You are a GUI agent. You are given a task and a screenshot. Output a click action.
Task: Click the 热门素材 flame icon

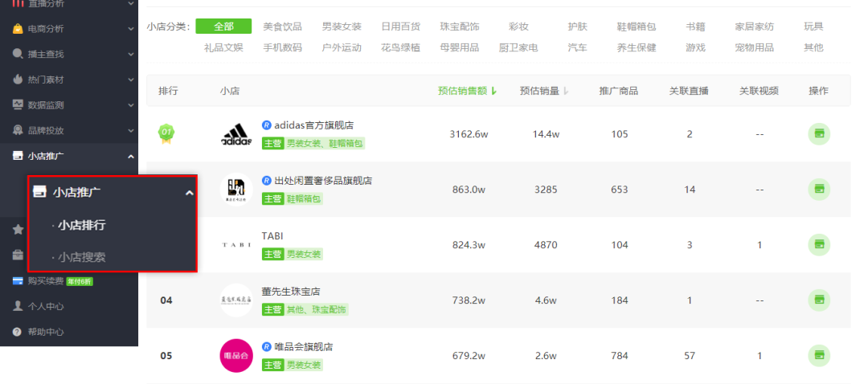point(18,80)
